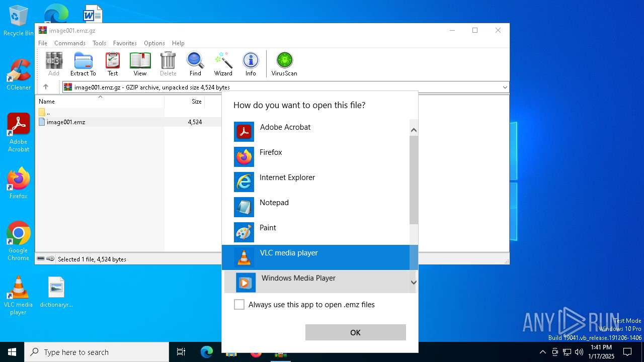Image resolution: width=644 pixels, height=362 pixels.
Task: Open the View toolbar icon
Action: (140, 64)
